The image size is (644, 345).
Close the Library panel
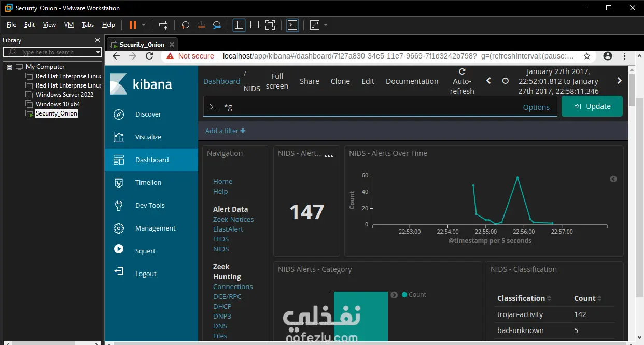coord(97,40)
